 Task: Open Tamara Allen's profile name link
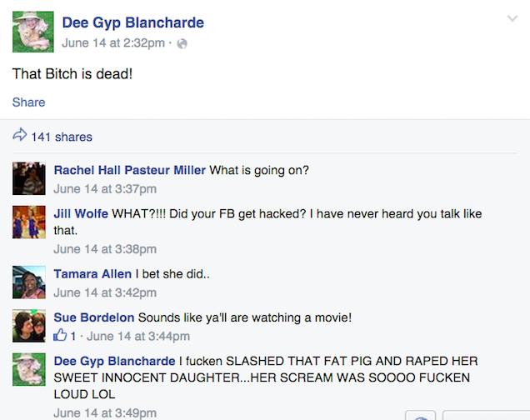point(92,274)
